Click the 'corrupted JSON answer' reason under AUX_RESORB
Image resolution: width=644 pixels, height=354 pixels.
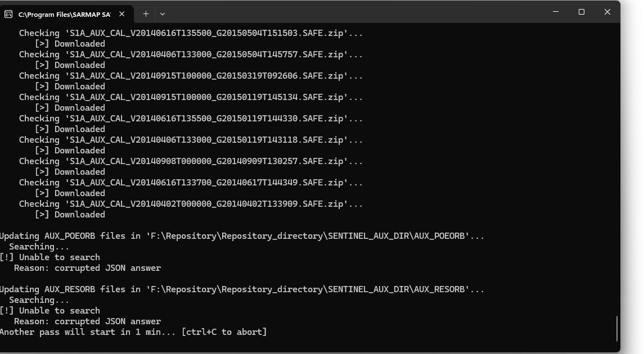point(107,321)
